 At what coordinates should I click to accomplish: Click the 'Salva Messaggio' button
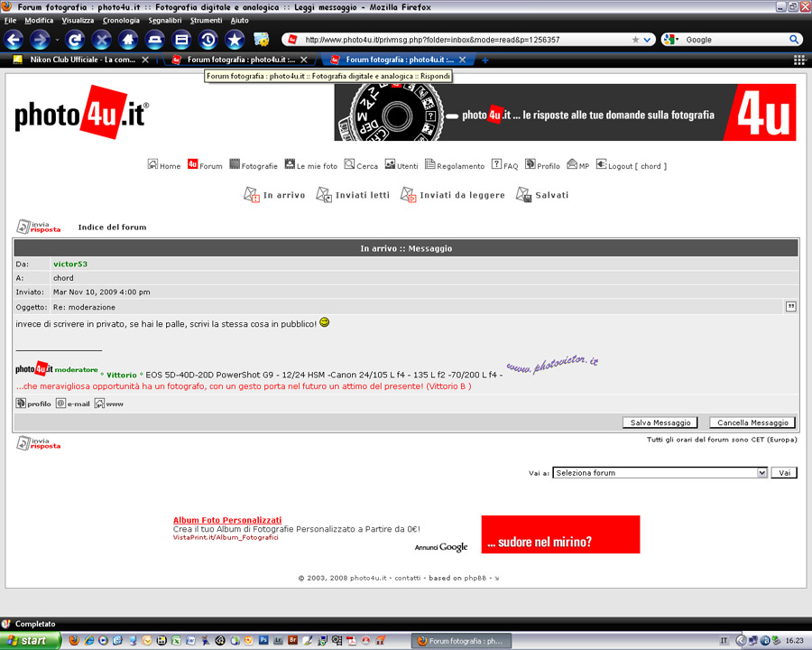coord(660,422)
